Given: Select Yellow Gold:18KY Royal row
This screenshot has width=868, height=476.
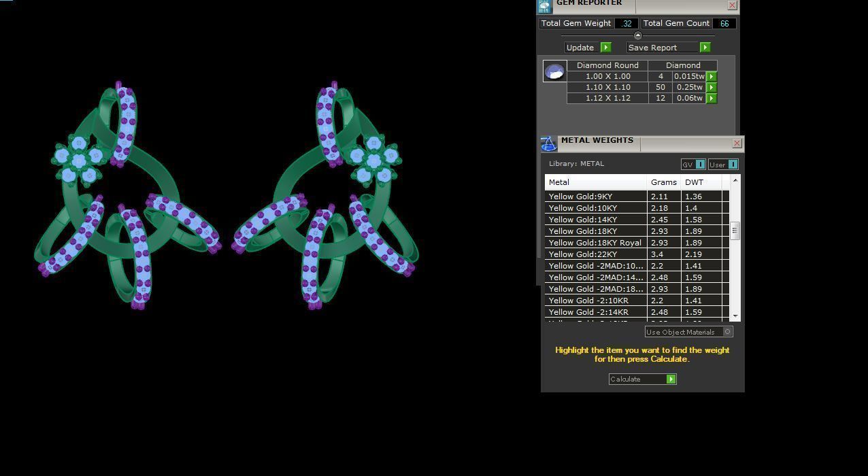Looking at the screenshot, I should (x=637, y=243).
